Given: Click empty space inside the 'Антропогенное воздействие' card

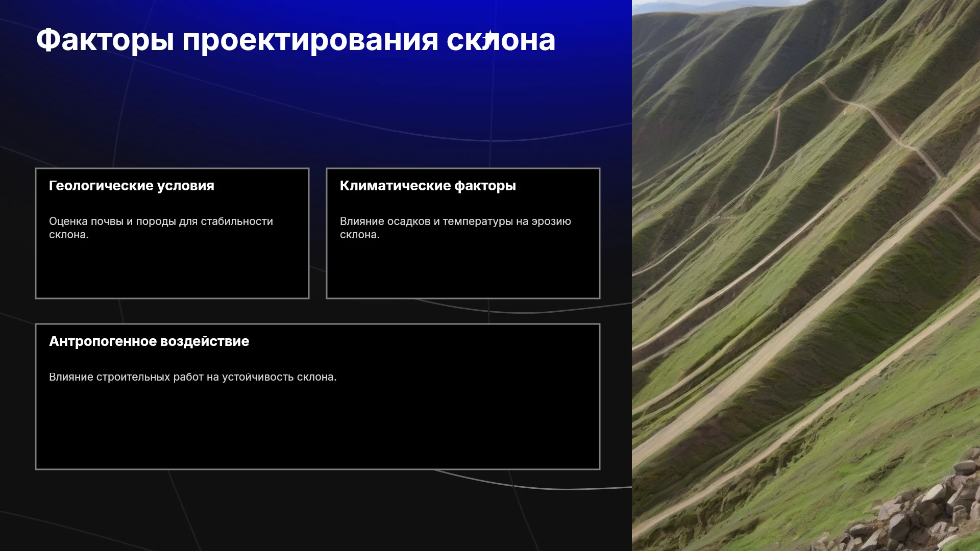Looking at the screenshot, I should tap(317, 429).
